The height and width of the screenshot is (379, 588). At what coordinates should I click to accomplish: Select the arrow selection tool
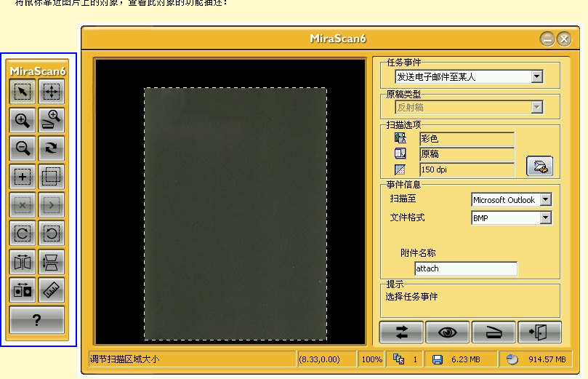pyautogui.click(x=23, y=91)
